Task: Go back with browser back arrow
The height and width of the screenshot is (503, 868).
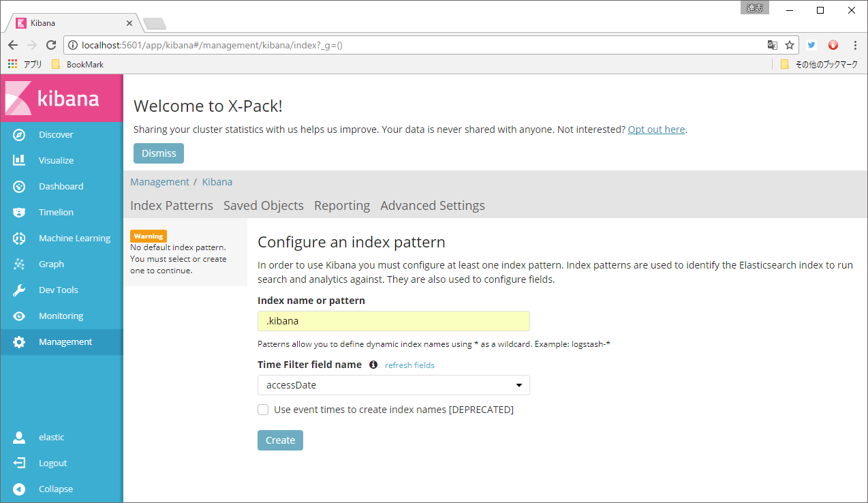Action: pos(13,45)
